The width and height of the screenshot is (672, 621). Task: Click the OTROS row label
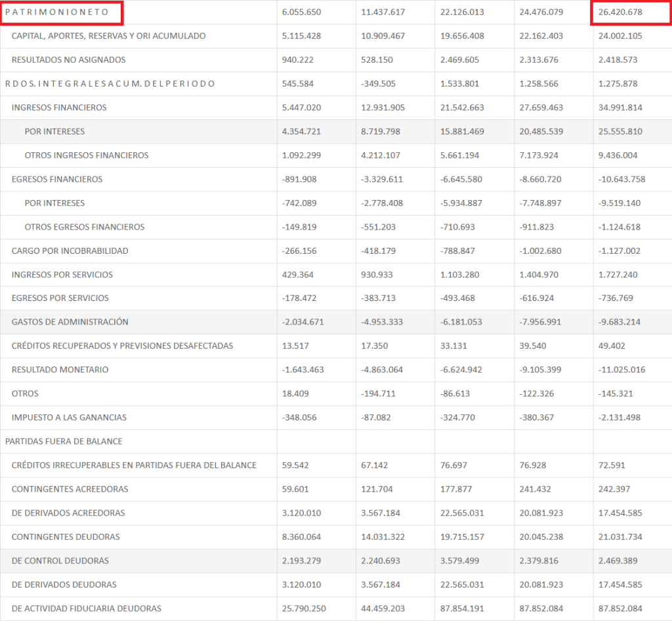tap(25, 393)
